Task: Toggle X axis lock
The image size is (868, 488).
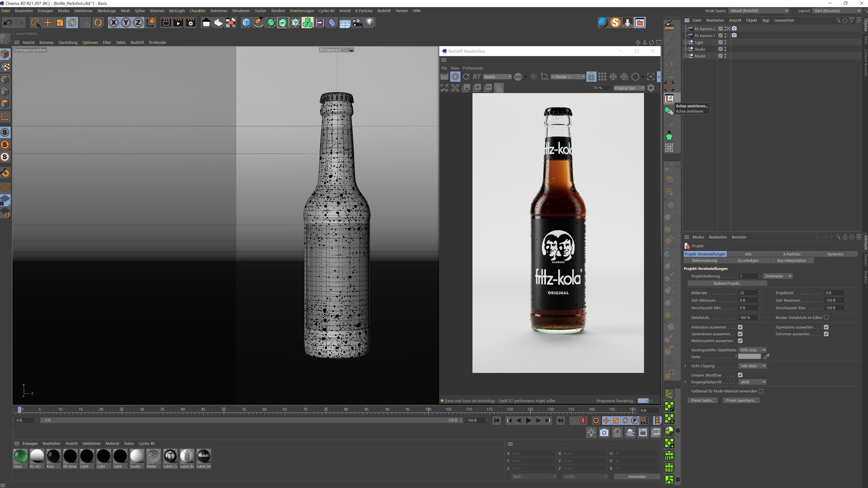Action: [114, 22]
